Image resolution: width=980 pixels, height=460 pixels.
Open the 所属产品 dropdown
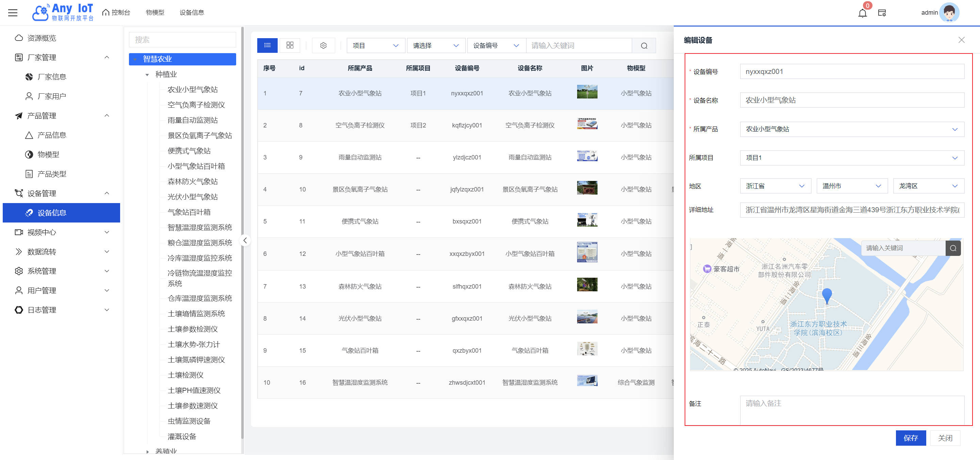point(851,129)
